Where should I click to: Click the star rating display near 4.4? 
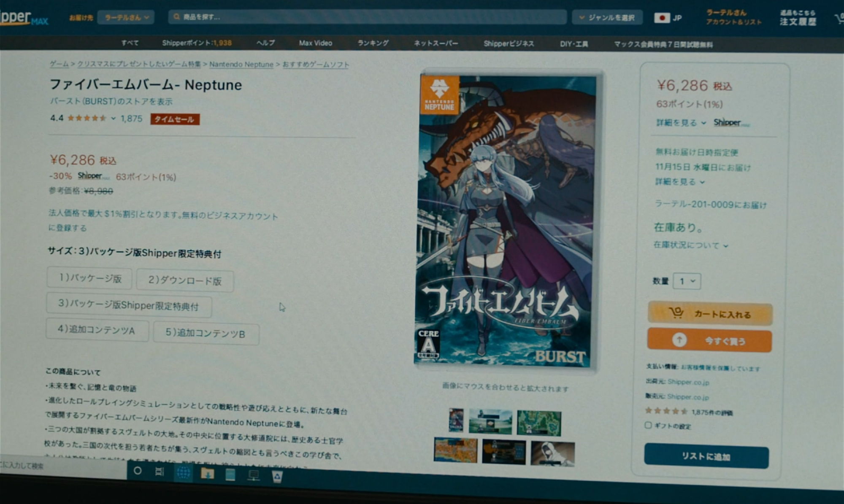[x=87, y=118]
